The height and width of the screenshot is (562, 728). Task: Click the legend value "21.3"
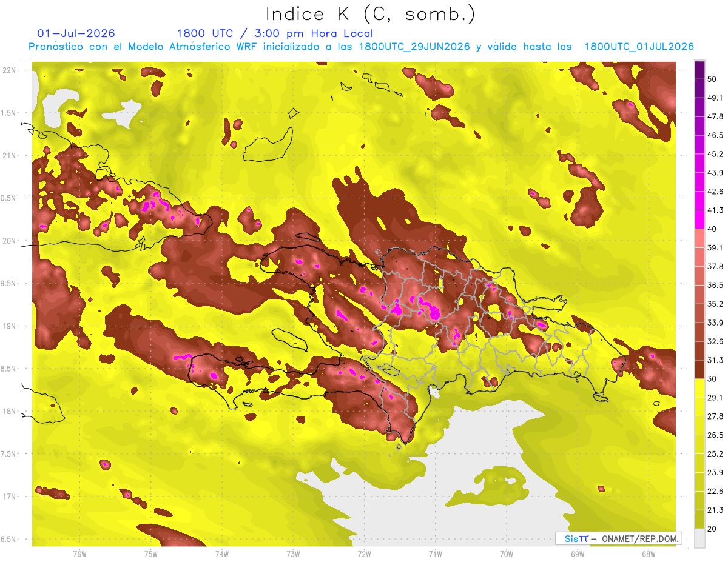tap(715, 510)
